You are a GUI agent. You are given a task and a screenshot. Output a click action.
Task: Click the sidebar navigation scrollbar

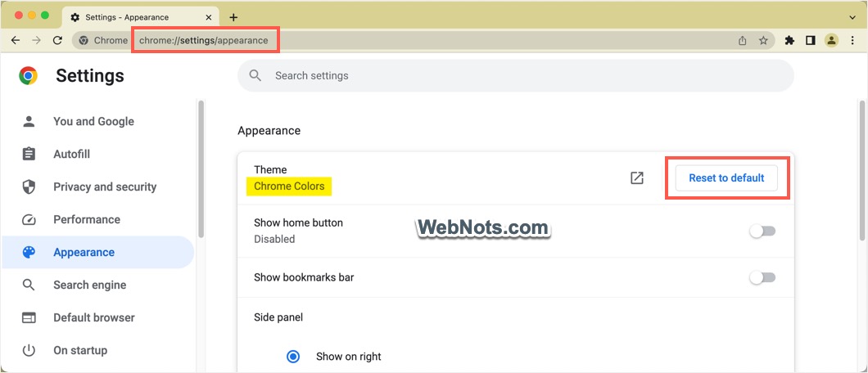[201, 169]
